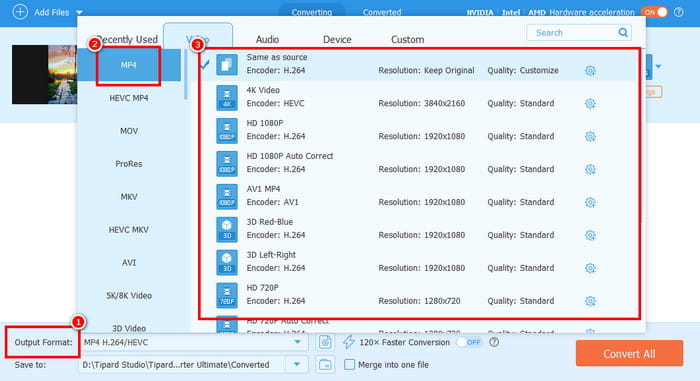Image resolution: width=700 pixels, height=381 pixels.
Task: Open help icon next to Hardware acceleration
Action: click(x=679, y=12)
